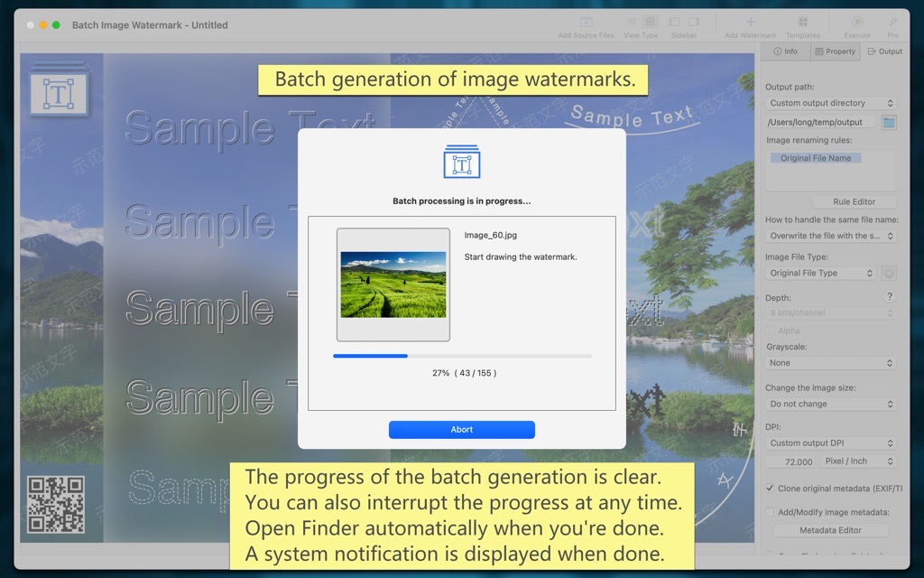Switch View Type to list view icon
The image size is (924, 578).
[632, 22]
